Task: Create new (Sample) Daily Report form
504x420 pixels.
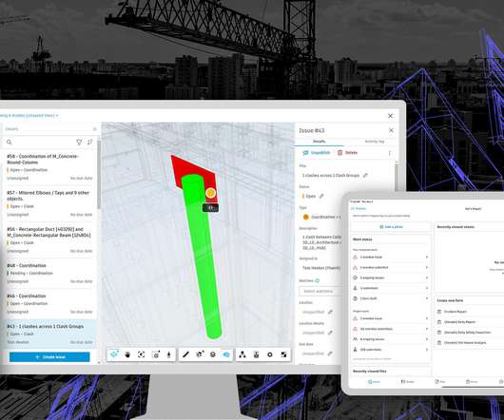Action: pyautogui.click(x=469, y=322)
